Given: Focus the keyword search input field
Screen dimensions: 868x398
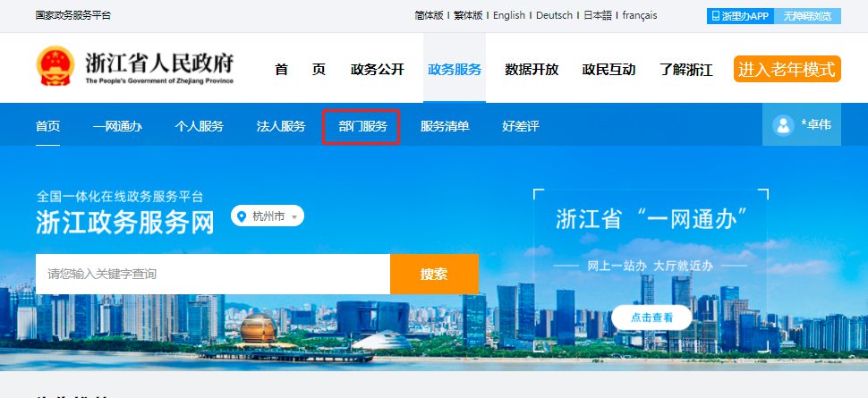Looking at the screenshot, I should [213, 274].
